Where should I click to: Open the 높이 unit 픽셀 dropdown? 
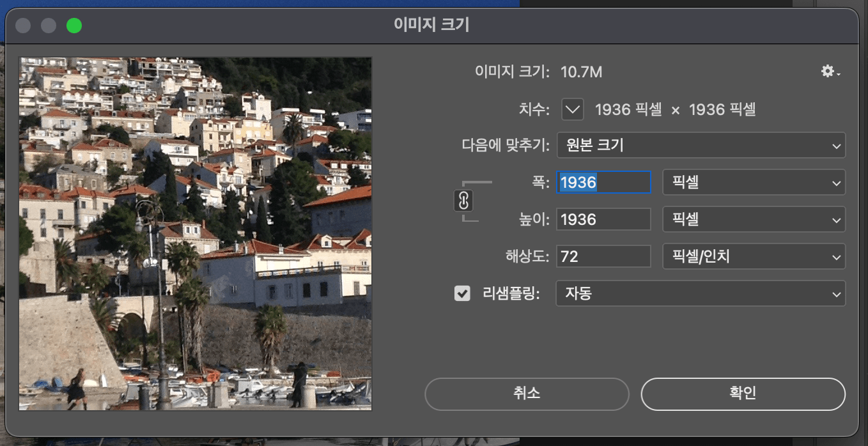(754, 220)
